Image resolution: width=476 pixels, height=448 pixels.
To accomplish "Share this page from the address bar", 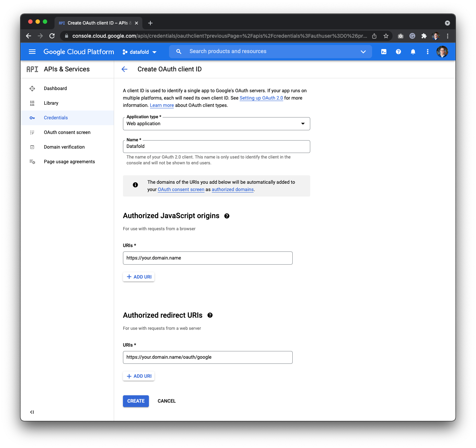I will (374, 36).
